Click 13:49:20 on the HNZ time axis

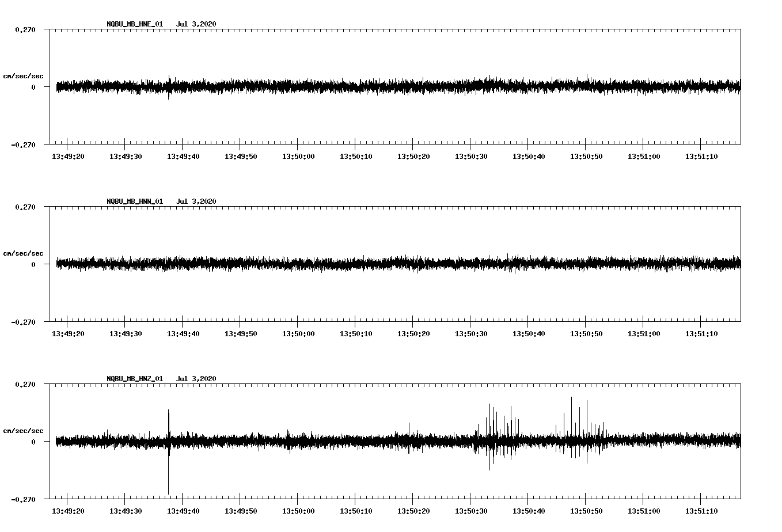click(68, 511)
